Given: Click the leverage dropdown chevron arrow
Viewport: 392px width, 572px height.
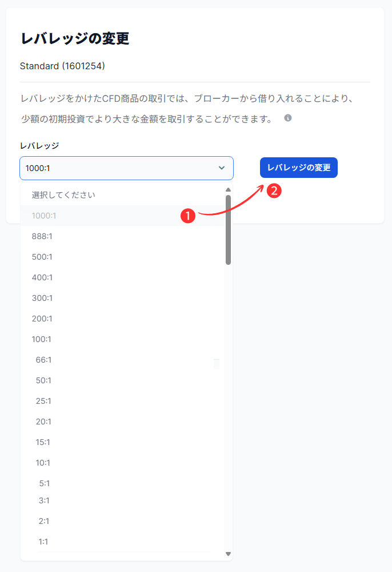Looking at the screenshot, I should pyautogui.click(x=222, y=168).
